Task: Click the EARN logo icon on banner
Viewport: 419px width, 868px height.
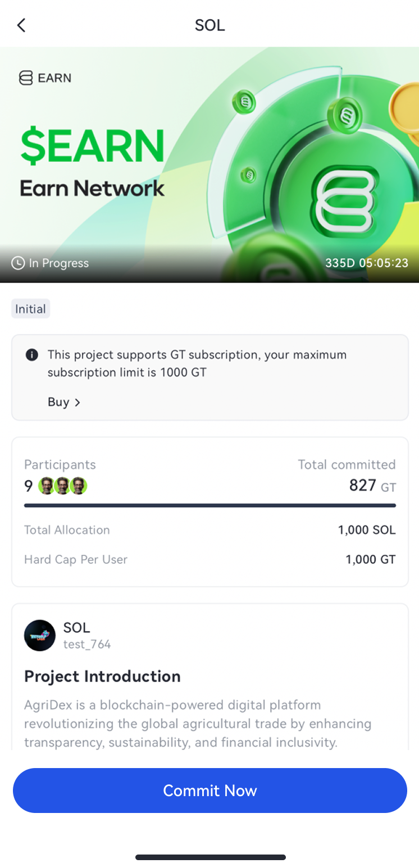Action: coord(26,77)
